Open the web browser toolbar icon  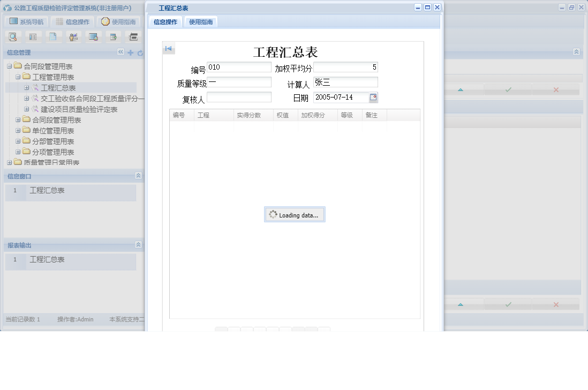pyautogui.click(x=93, y=36)
